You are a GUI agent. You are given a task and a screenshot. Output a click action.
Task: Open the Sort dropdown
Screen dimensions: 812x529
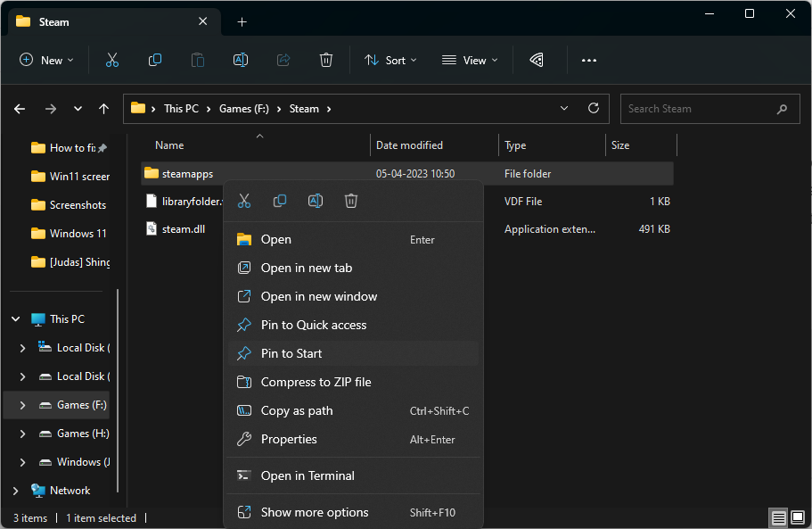pos(390,60)
